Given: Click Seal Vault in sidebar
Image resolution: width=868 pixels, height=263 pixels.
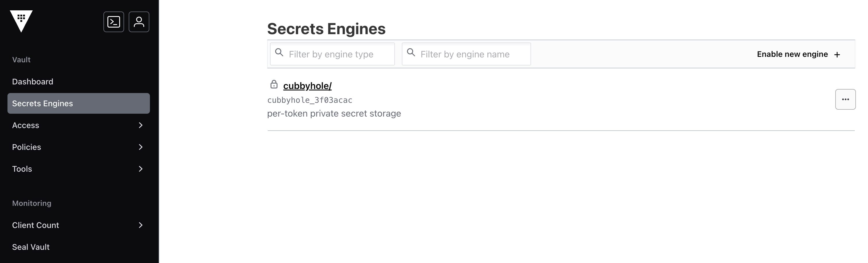Looking at the screenshot, I should 31,247.
